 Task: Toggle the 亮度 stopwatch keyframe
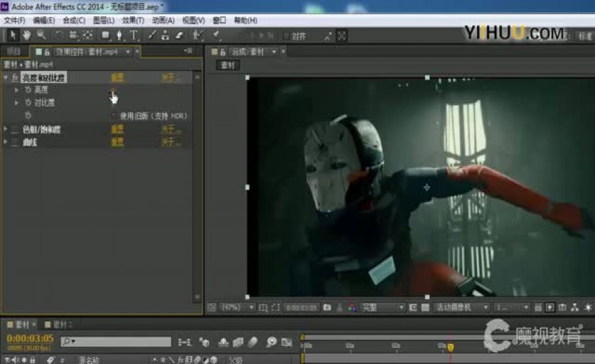click(x=28, y=90)
